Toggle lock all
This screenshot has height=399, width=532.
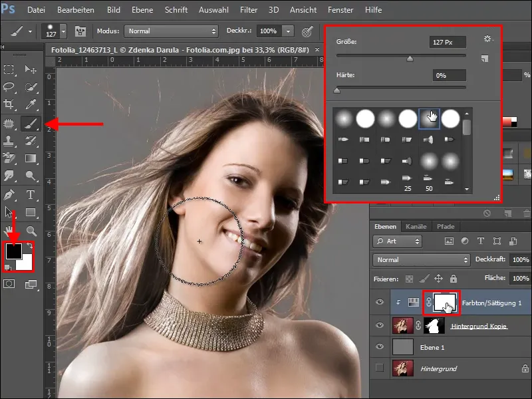click(x=454, y=279)
